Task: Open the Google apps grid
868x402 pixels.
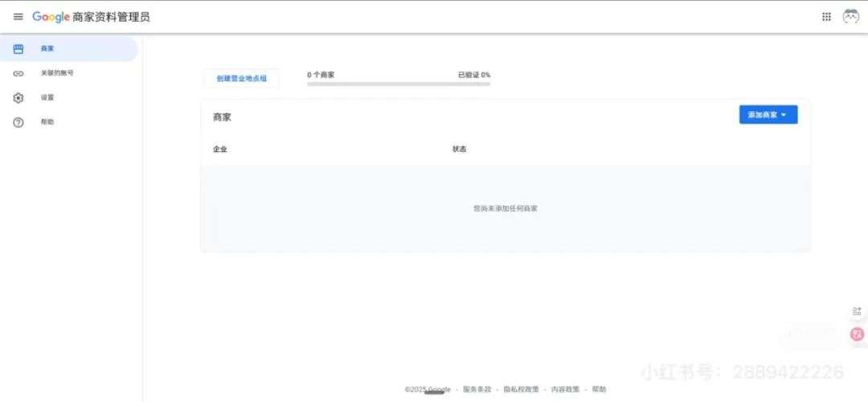Action: coord(826,17)
